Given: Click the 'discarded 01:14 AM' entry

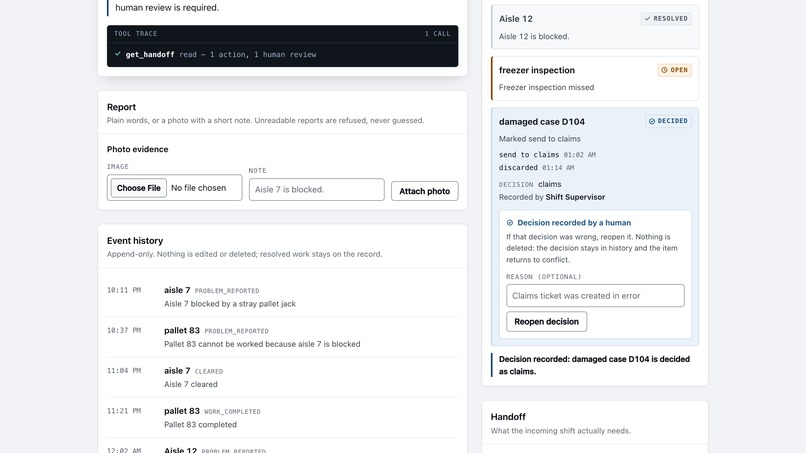Looking at the screenshot, I should click(x=536, y=168).
